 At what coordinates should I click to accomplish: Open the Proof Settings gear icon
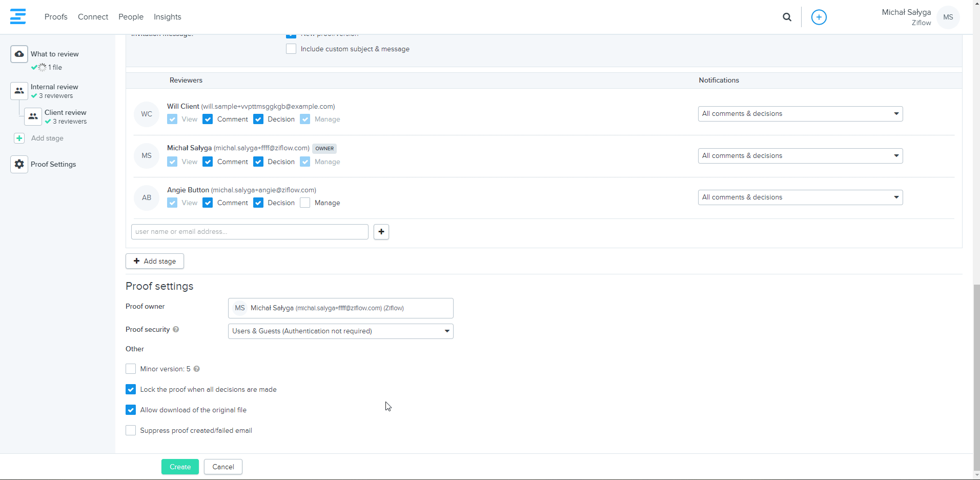[x=19, y=164]
